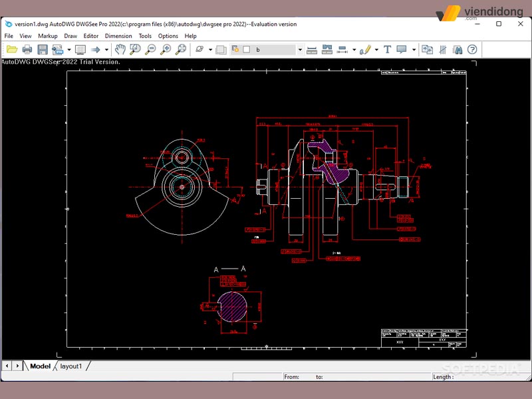
Task: Expand the arrow tool dropdown
Action: pos(106,49)
